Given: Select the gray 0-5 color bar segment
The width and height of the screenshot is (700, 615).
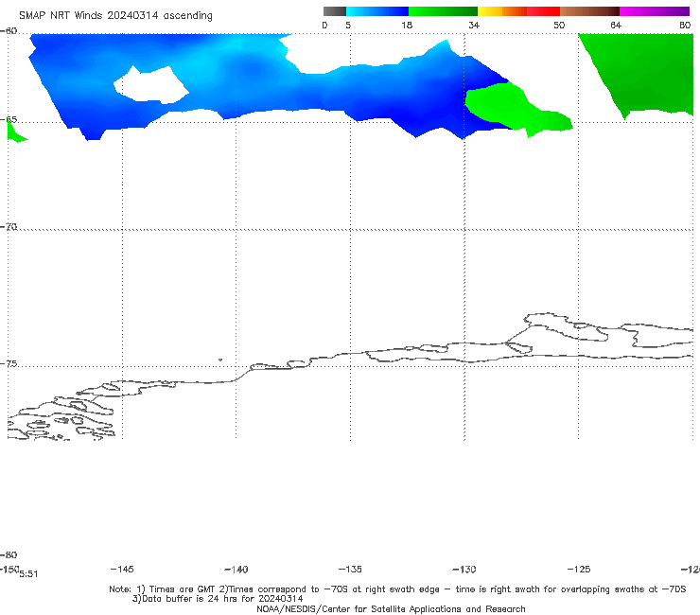Looking at the screenshot, I should point(335,11).
